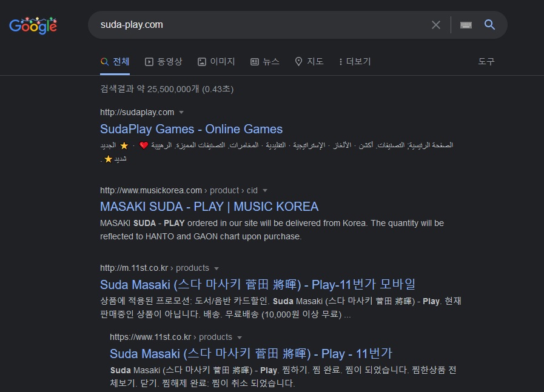Click the 전체 tab magnifier icon

coord(104,62)
